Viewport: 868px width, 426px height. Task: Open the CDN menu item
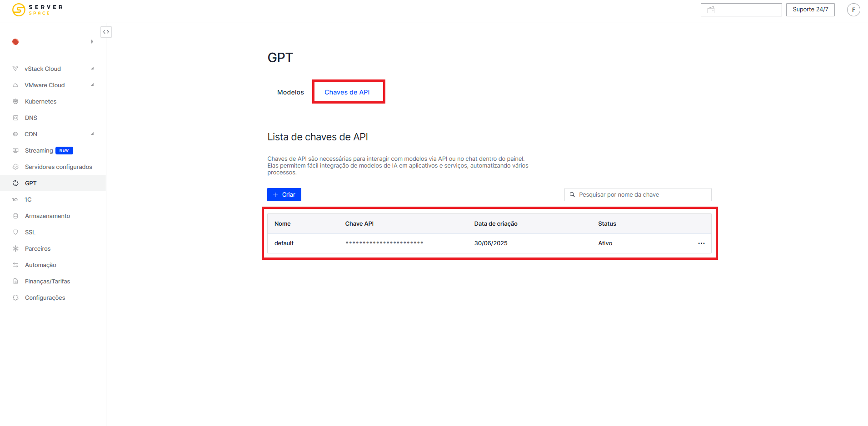coord(31,134)
